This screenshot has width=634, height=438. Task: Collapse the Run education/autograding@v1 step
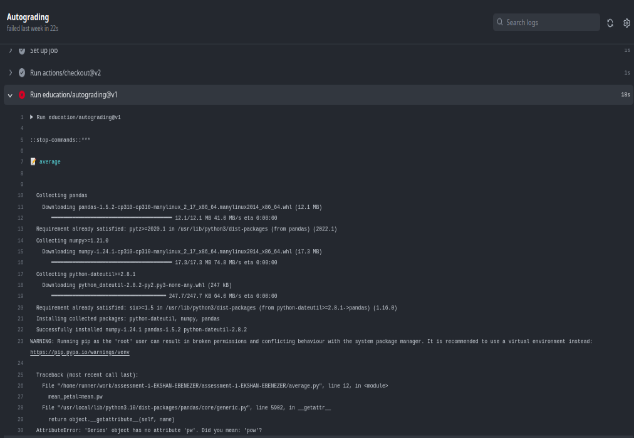point(10,95)
